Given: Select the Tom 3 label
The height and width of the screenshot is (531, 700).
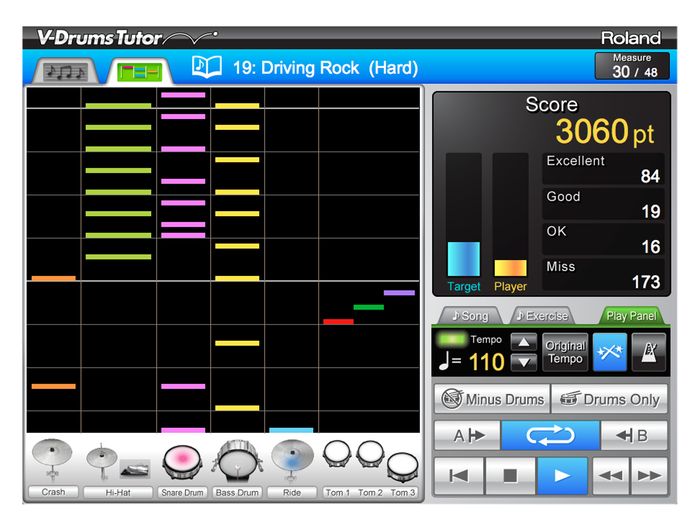Looking at the screenshot, I should [x=403, y=492].
